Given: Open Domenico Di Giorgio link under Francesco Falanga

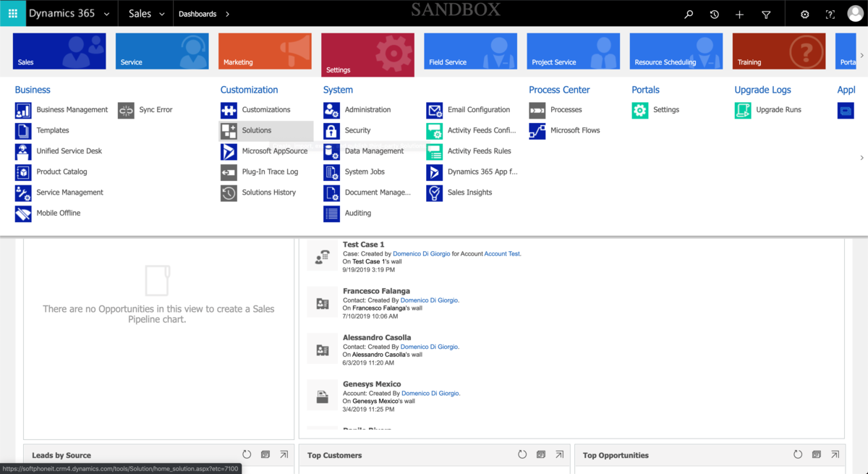Looking at the screenshot, I should 429,300.
